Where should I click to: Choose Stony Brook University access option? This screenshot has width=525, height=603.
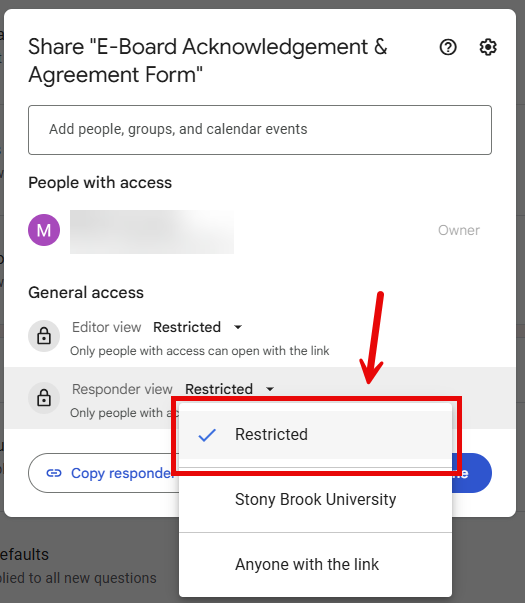[x=315, y=500]
